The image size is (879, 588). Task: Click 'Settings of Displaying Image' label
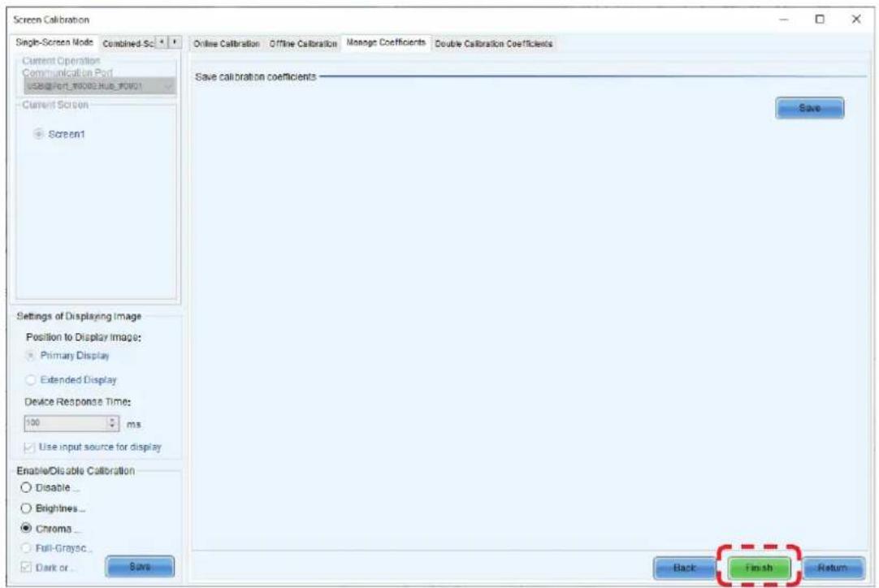coord(79,316)
